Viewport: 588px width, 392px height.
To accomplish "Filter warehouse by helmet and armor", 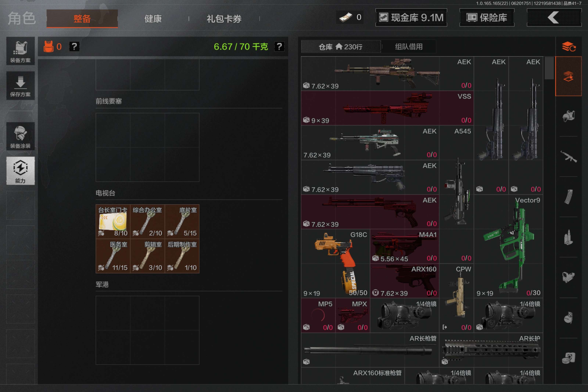I will [568, 116].
